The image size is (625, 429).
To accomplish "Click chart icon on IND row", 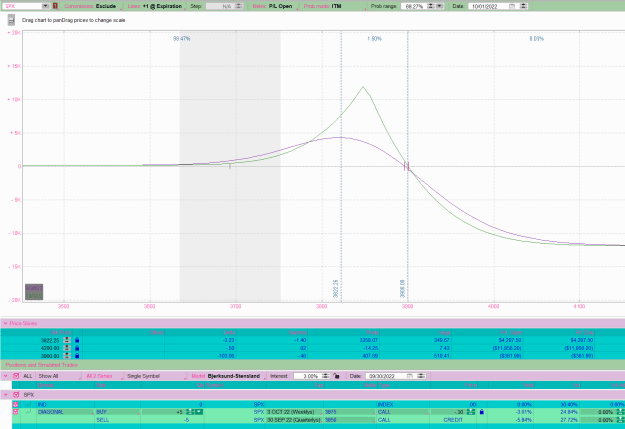I will [x=28, y=404].
